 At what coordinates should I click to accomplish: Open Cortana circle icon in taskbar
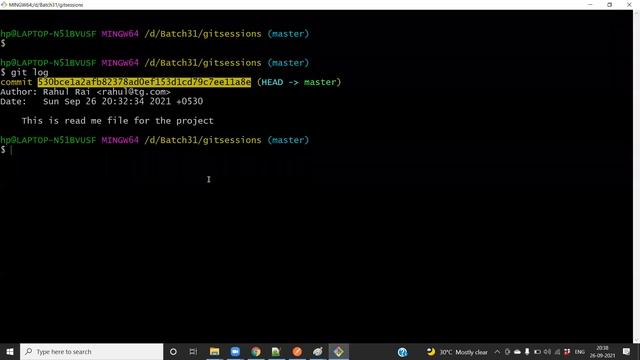tap(173, 351)
